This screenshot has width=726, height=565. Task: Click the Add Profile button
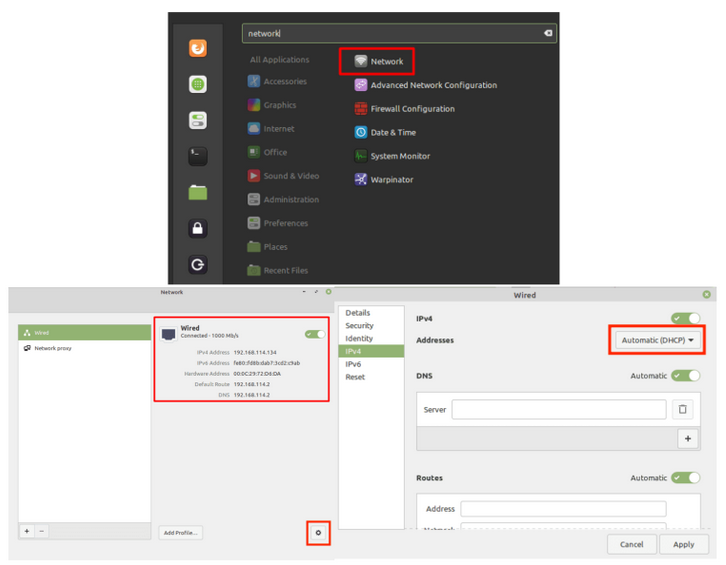(181, 533)
